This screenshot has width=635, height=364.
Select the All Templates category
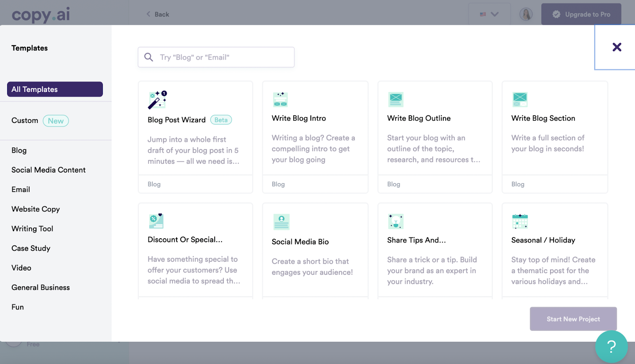coord(55,89)
